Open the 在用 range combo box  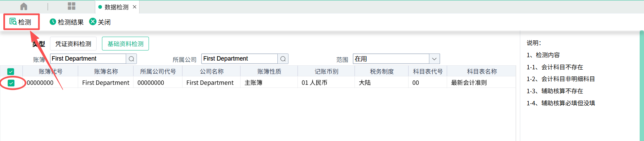point(391,59)
